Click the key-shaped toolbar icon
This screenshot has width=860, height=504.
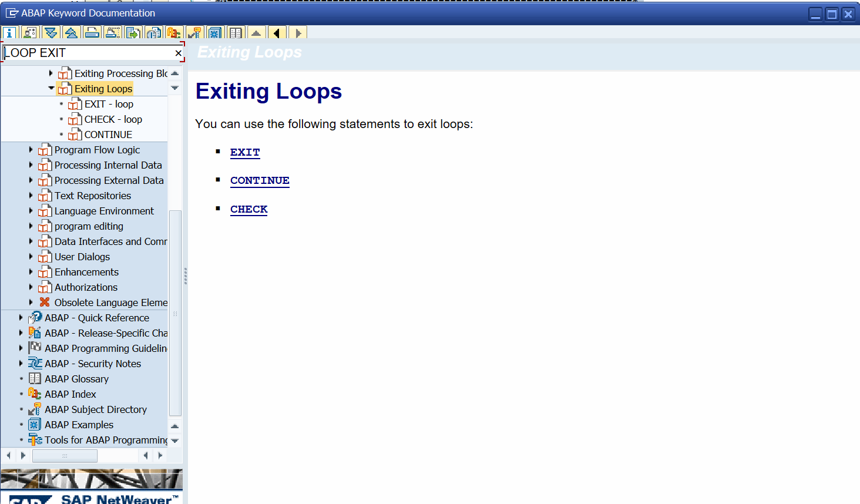pyautogui.click(x=194, y=33)
